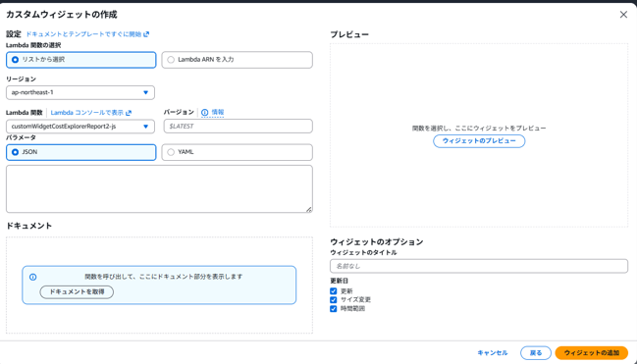The width and height of the screenshot is (637, 364).
Task: Select the リストから選択 radio option
Action: pyautogui.click(x=80, y=60)
